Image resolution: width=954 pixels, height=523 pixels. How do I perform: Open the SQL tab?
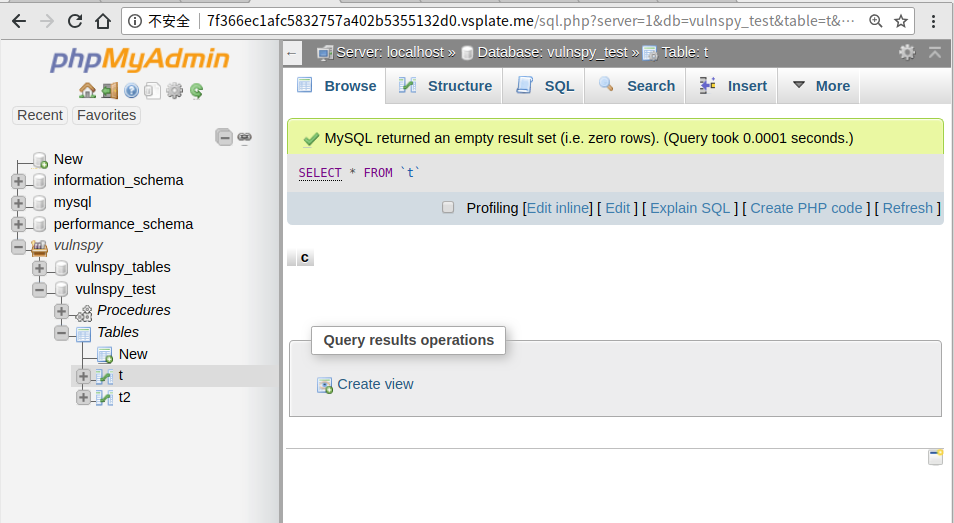pyautogui.click(x=544, y=86)
